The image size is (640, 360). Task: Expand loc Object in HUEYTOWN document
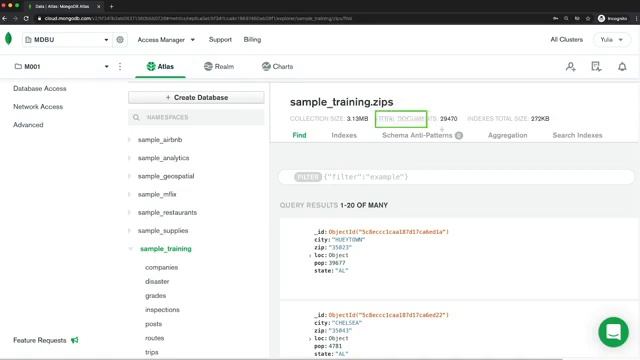[310, 256]
